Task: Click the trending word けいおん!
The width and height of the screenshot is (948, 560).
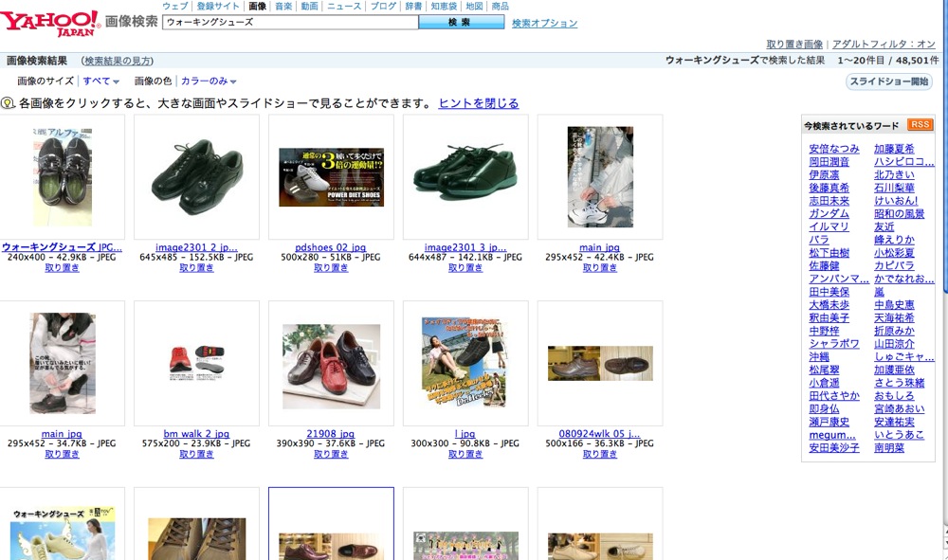Action: click(x=896, y=201)
